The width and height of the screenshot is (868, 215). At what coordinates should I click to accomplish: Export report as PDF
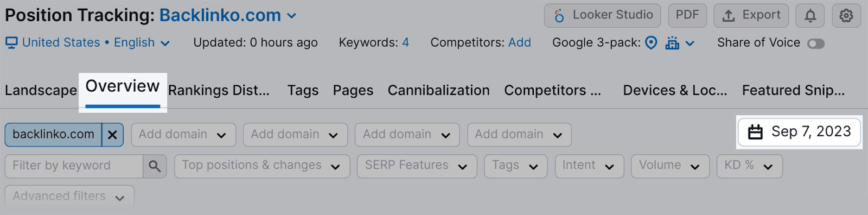687,16
